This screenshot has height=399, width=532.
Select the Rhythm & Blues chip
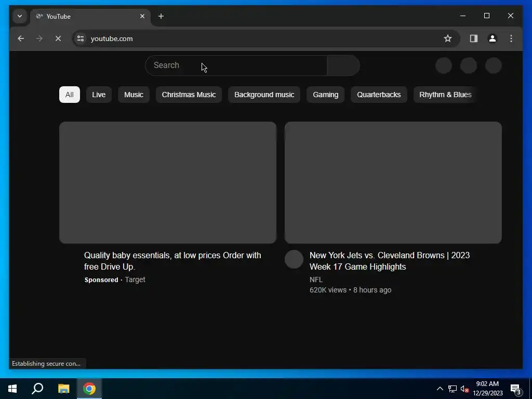[445, 95]
